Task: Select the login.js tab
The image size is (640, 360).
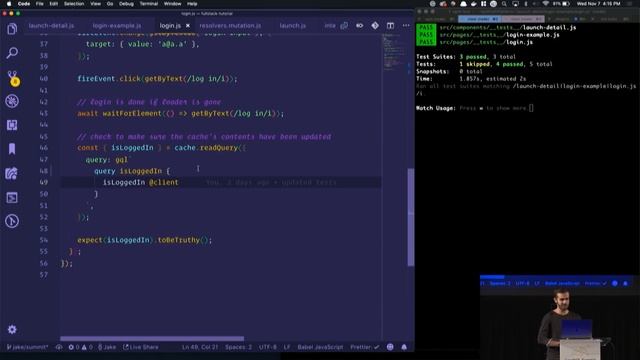Action: point(170,25)
